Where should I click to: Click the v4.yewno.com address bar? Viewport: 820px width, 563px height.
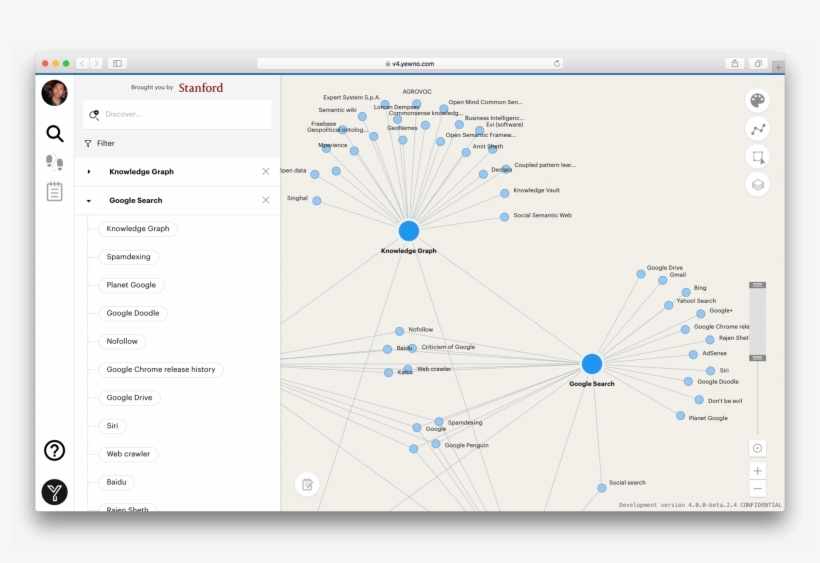[410, 63]
